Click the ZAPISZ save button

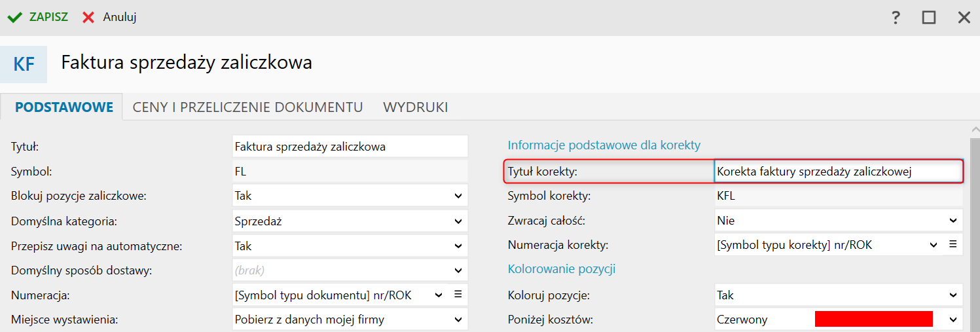click(x=38, y=18)
